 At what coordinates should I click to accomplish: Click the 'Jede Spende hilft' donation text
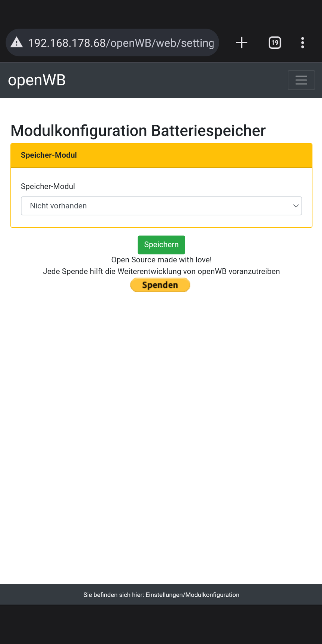coord(161,271)
